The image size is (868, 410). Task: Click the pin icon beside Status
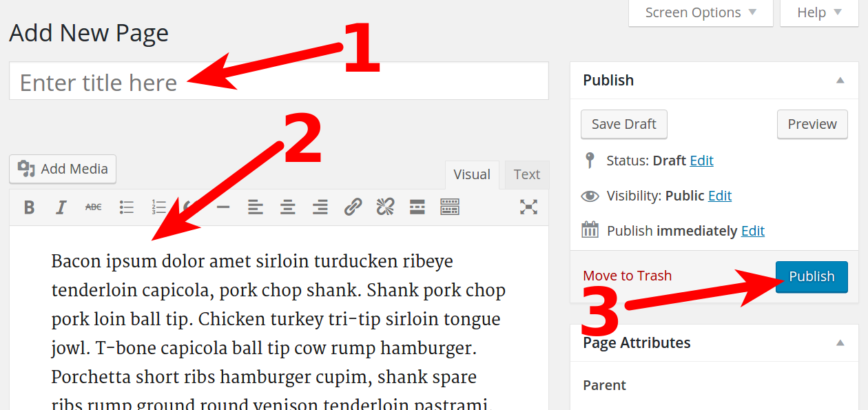pyautogui.click(x=589, y=161)
